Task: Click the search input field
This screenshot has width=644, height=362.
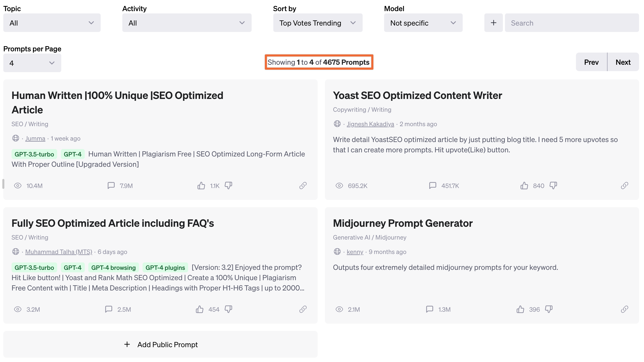Action: [x=571, y=22]
